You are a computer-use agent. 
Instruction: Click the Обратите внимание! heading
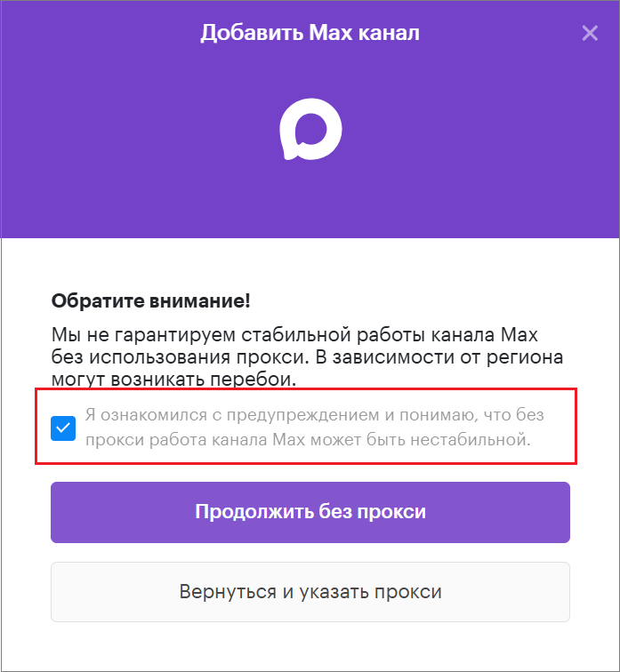[150, 300]
